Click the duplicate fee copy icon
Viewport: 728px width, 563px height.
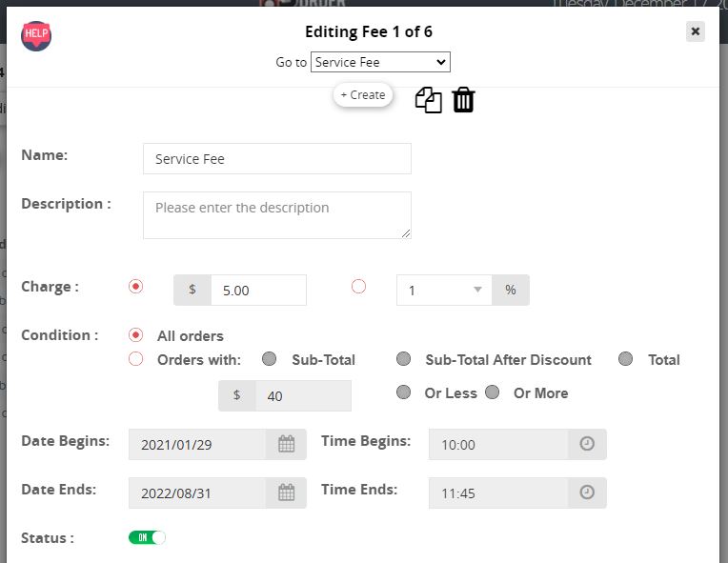pos(428,100)
